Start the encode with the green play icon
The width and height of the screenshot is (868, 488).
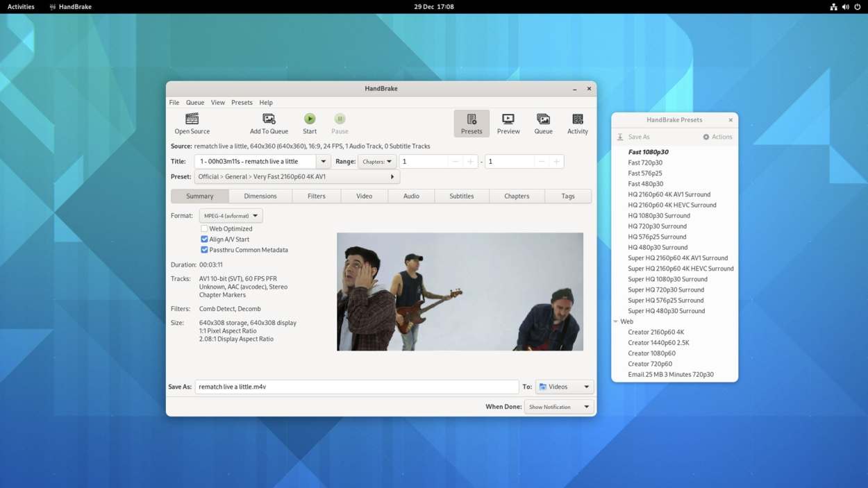point(310,119)
